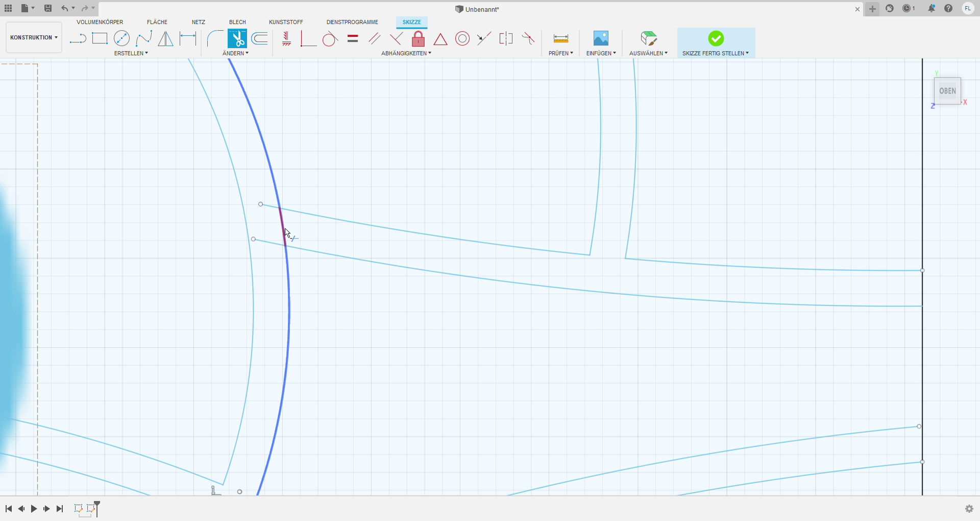Select the Fillet tool

215,38
